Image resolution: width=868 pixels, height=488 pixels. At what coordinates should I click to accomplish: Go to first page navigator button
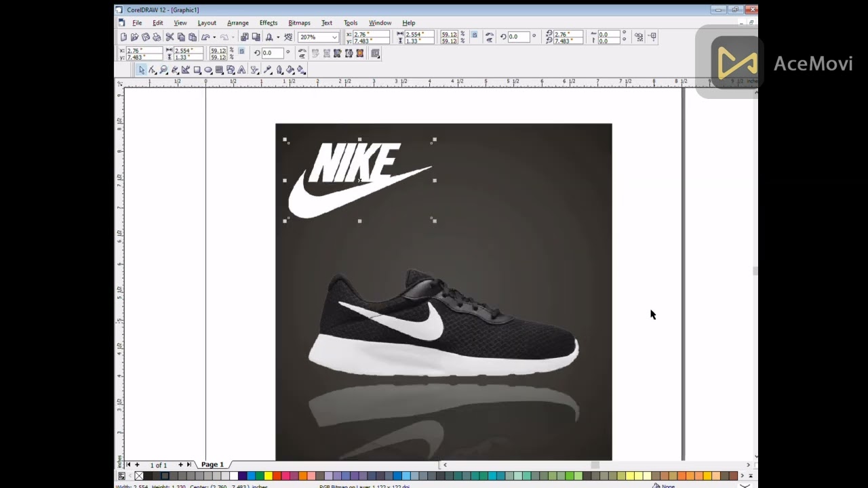(128, 465)
